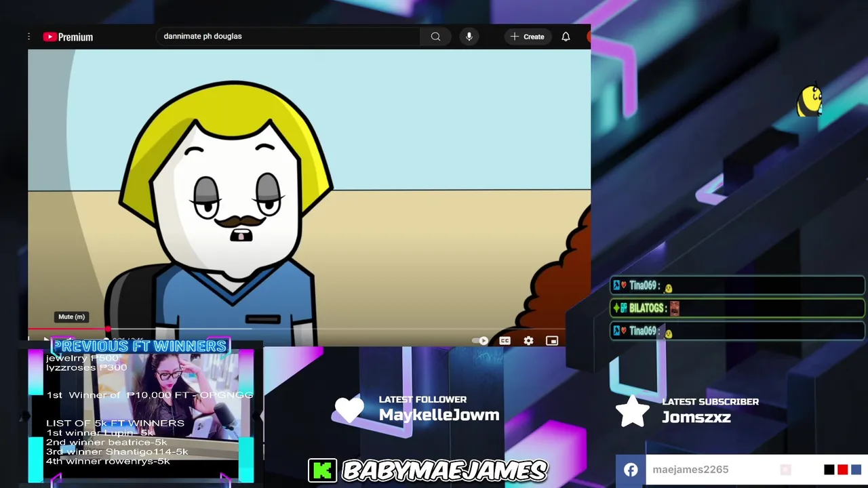Click the 'LIST OF 5k FT WINNERS' heading
Screen dimensions: 868x488
tap(115, 423)
